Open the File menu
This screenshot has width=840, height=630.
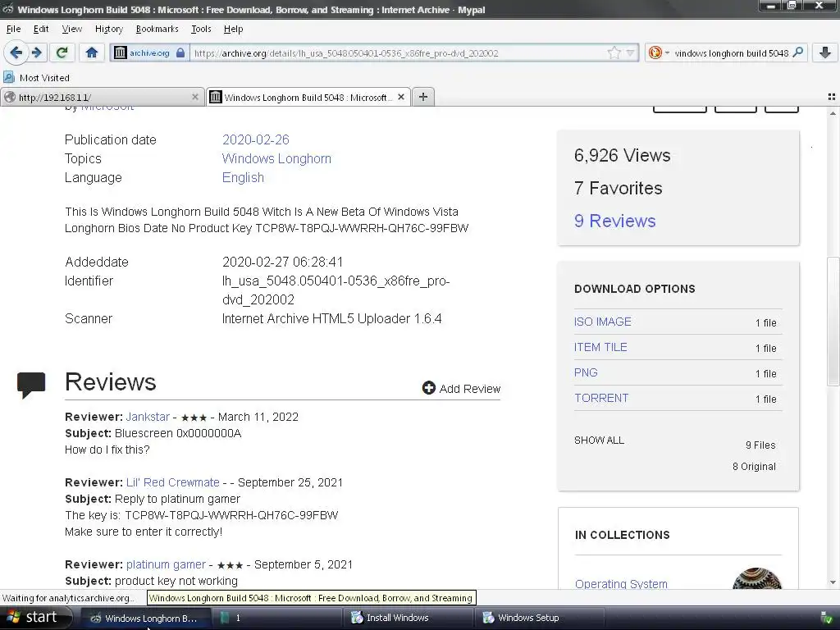point(13,29)
